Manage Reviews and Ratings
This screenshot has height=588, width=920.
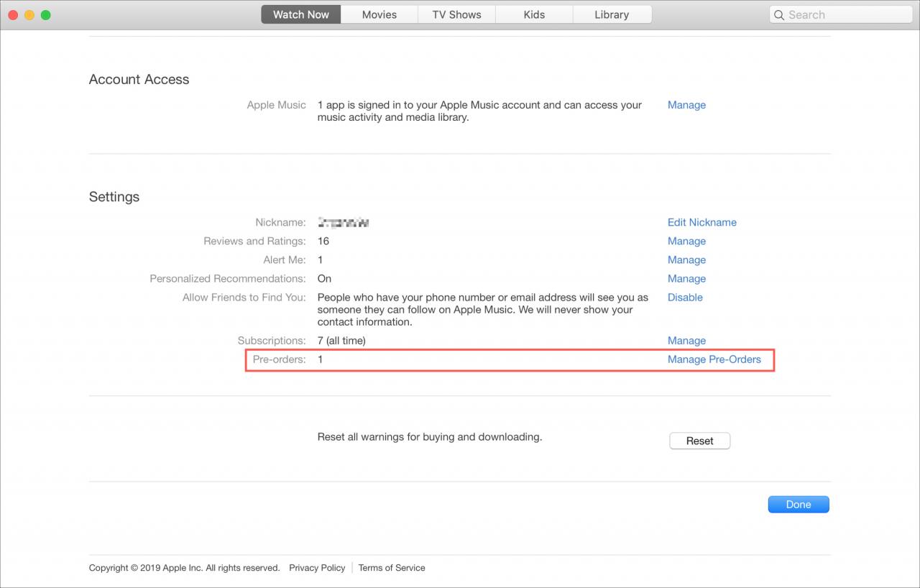click(x=686, y=242)
